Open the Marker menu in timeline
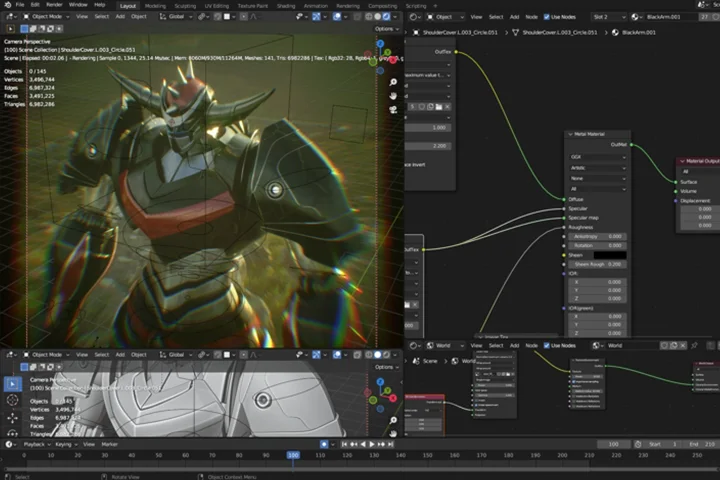 pyautogui.click(x=109, y=445)
